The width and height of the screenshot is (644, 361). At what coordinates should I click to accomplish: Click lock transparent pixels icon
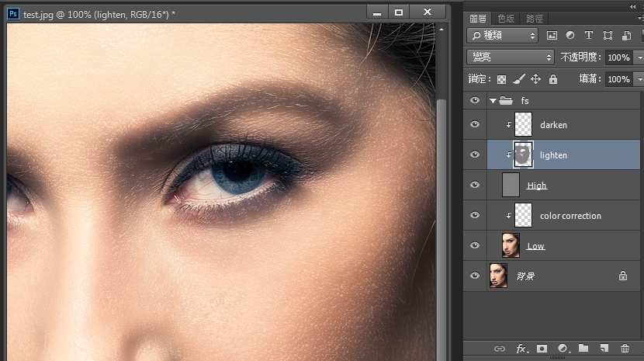(501, 79)
